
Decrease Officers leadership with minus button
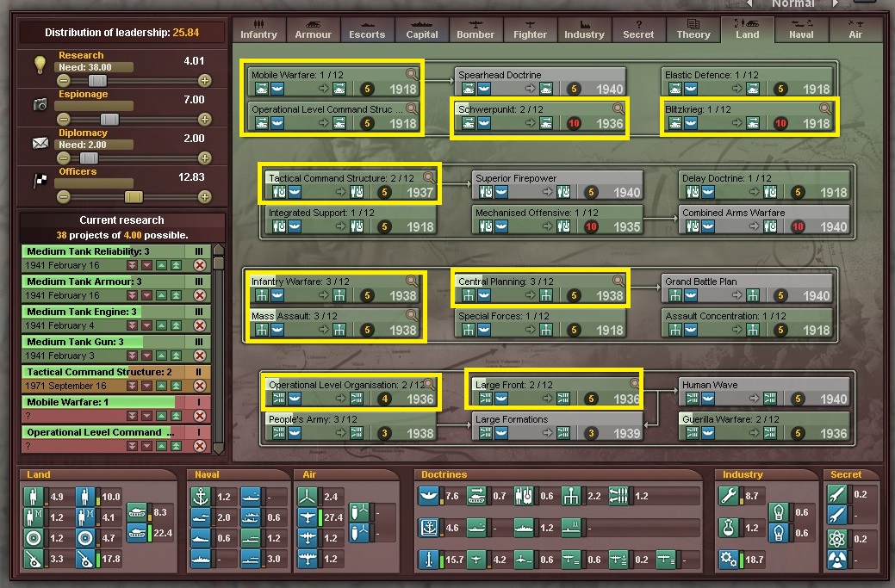[x=64, y=197]
